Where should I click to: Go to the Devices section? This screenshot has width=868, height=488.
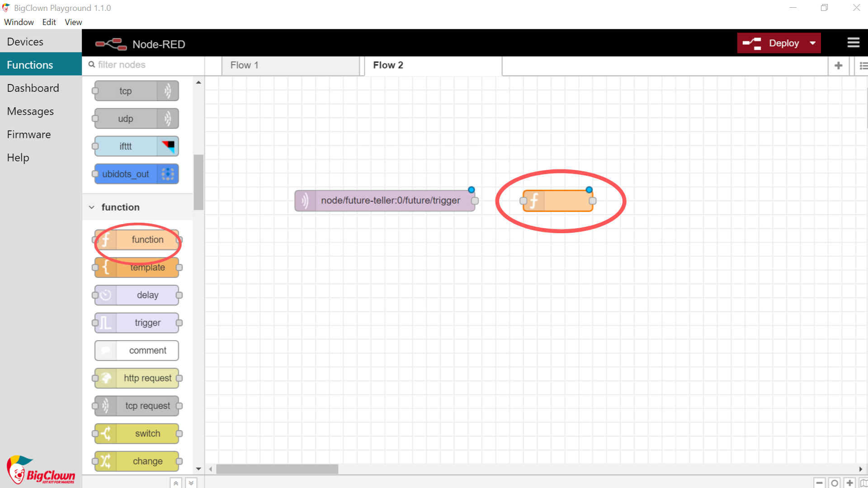click(x=41, y=42)
